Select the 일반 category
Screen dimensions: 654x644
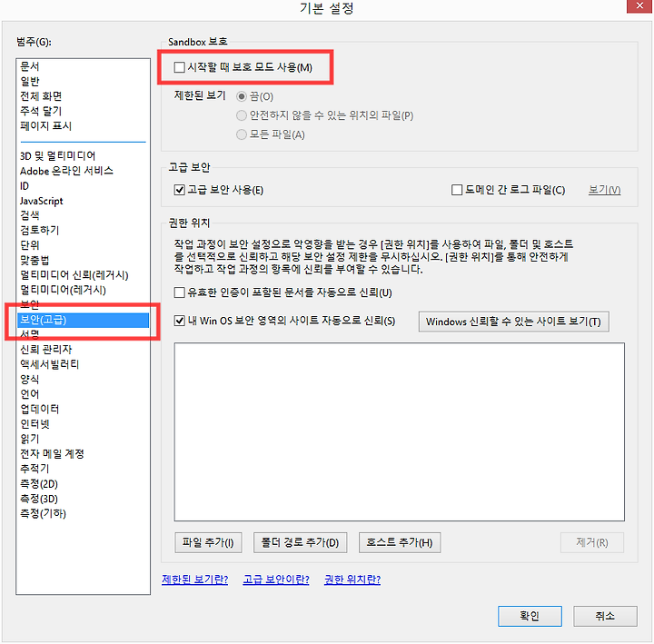point(83,82)
